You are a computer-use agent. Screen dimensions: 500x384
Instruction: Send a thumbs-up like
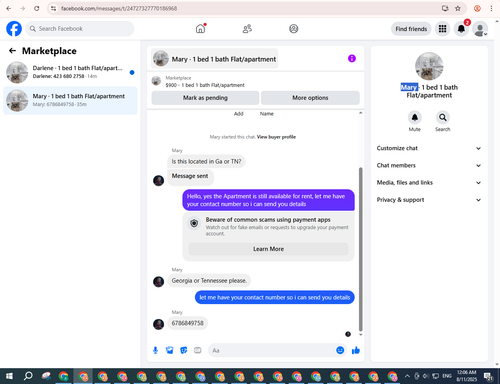[356, 350]
